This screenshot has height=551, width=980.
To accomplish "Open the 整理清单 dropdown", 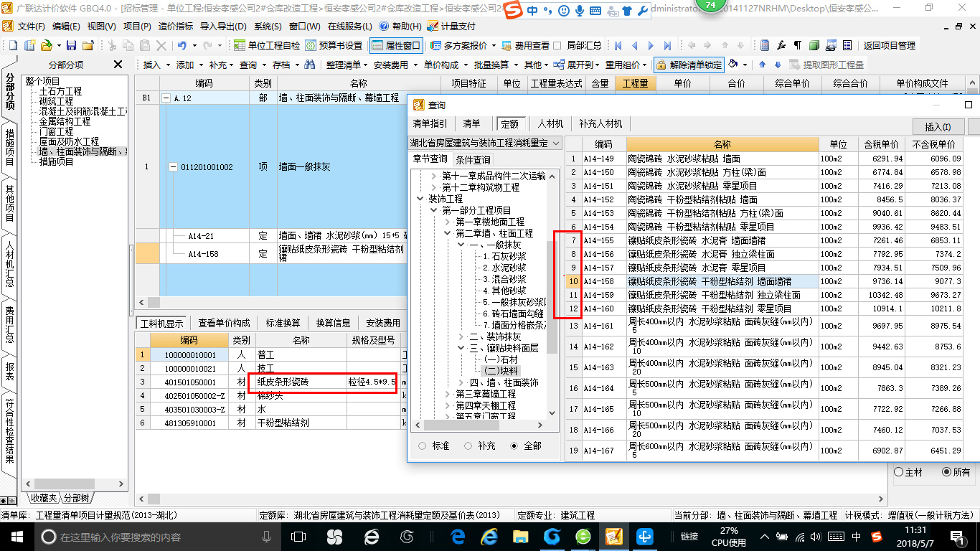I will click(347, 65).
